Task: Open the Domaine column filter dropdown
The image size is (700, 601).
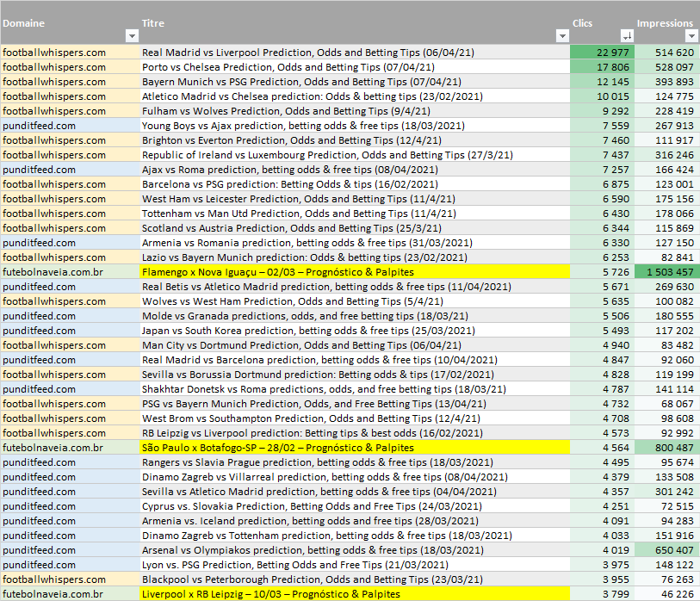Action: click(x=132, y=36)
